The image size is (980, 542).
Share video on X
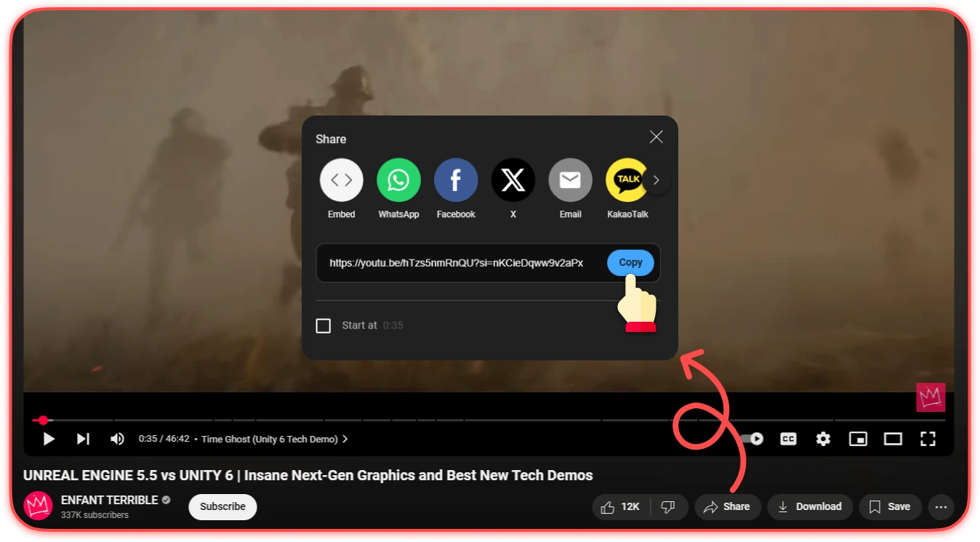pos(513,180)
